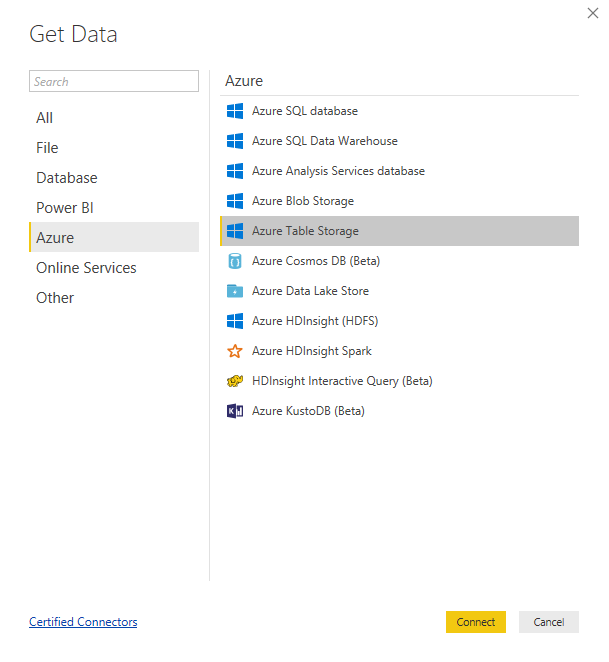Show Online Services connectors
Viewport: 609px width, 662px height.
[x=86, y=268]
